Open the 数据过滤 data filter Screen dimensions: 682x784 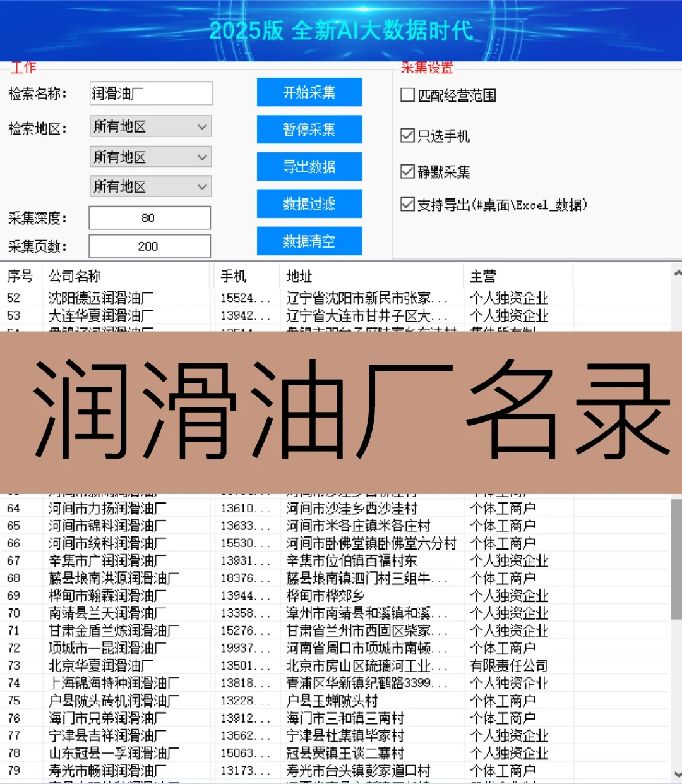click(x=309, y=203)
